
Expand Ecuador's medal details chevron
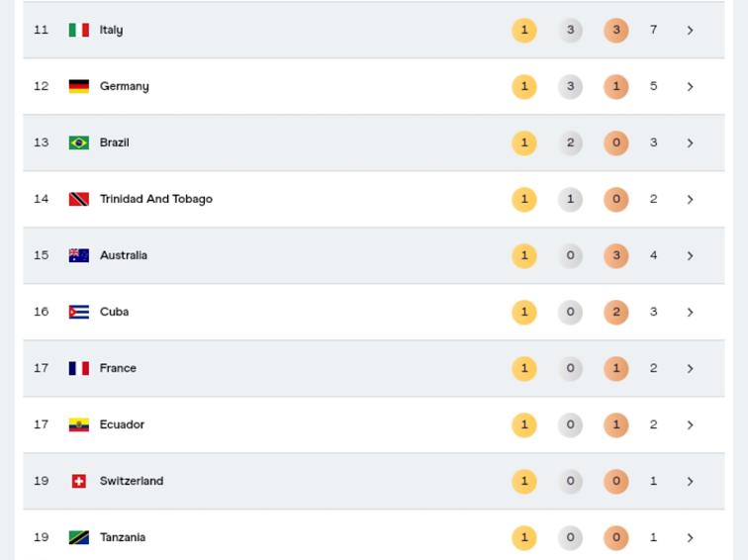tap(690, 424)
